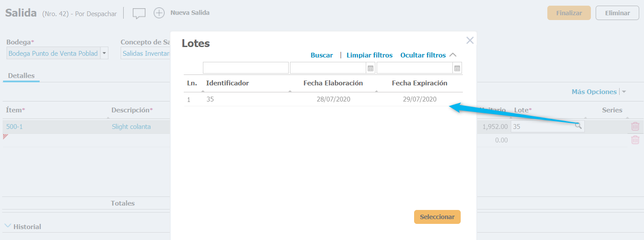Image resolution: width=644 pixels, height=240 pixels.
Task: Click trash icon on the empty second row
Action: (x=635, y=140)
